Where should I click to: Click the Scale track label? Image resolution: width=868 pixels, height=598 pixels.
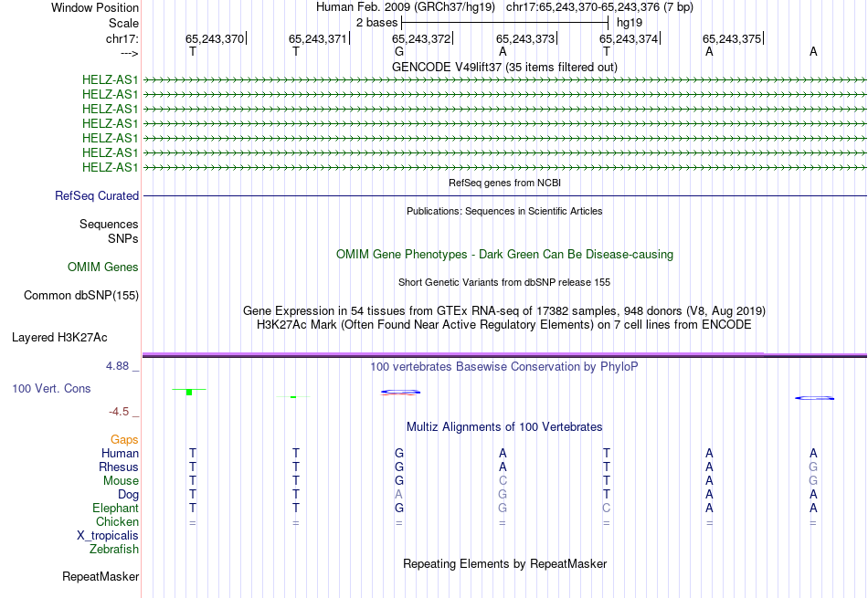pos(123,23)
